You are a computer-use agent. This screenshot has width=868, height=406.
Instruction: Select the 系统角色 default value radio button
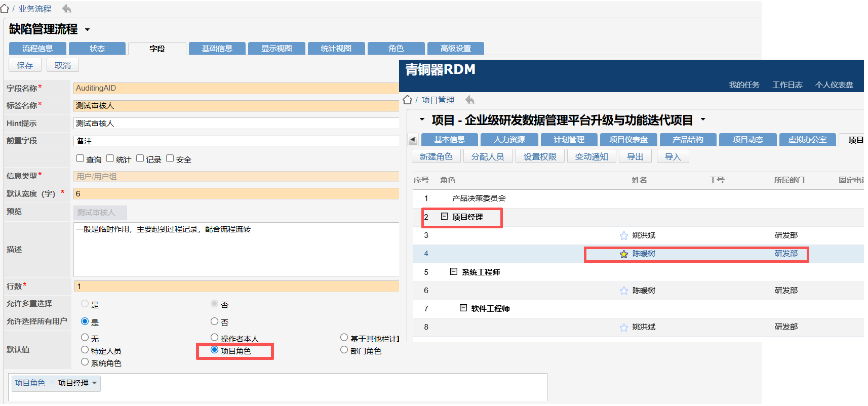pyautogui.click(x=85, y=362)
